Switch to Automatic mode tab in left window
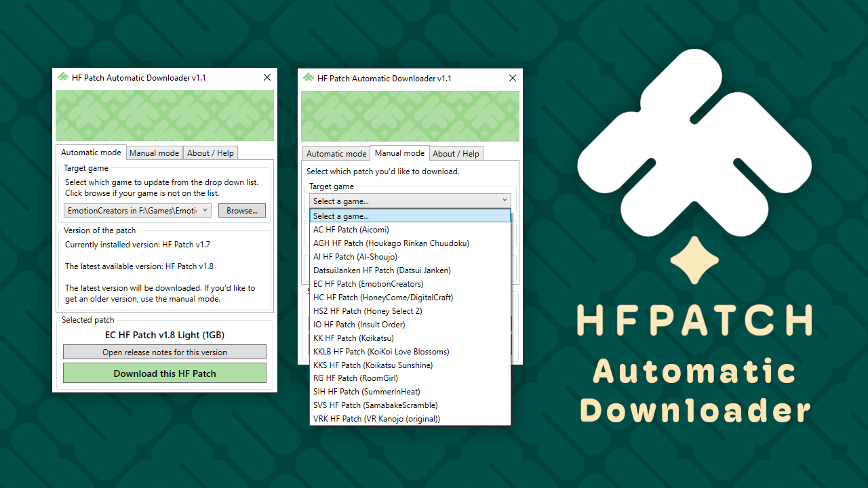 91,152
